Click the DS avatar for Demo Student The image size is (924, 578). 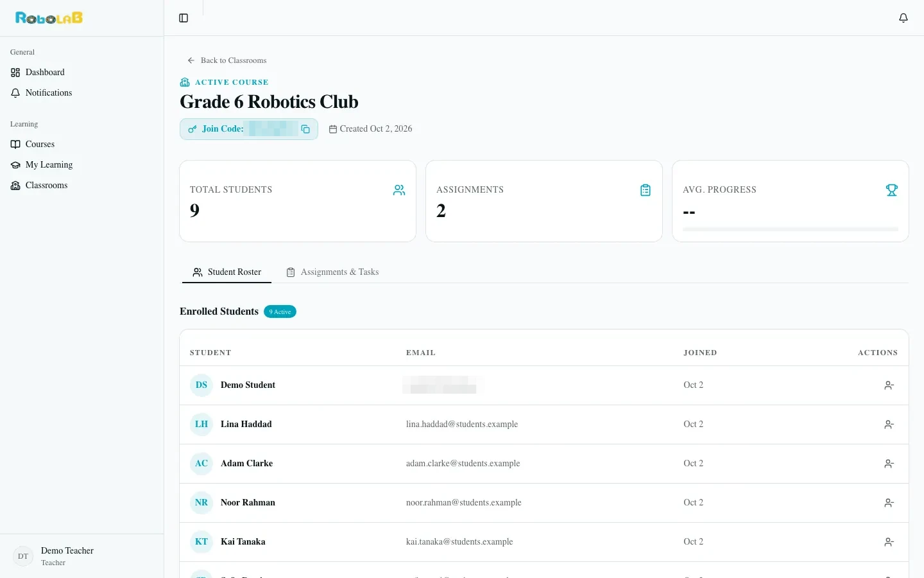[201, 385]
